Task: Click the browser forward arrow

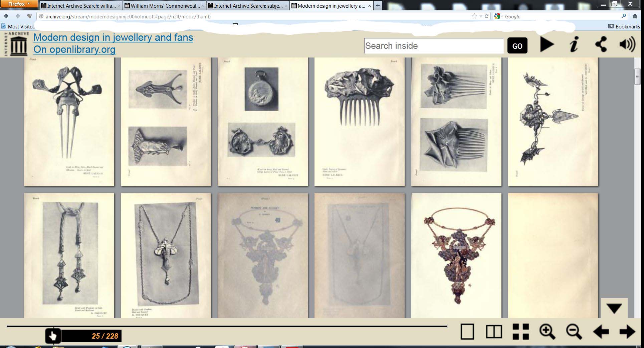Action: click(x=18, y=16)
